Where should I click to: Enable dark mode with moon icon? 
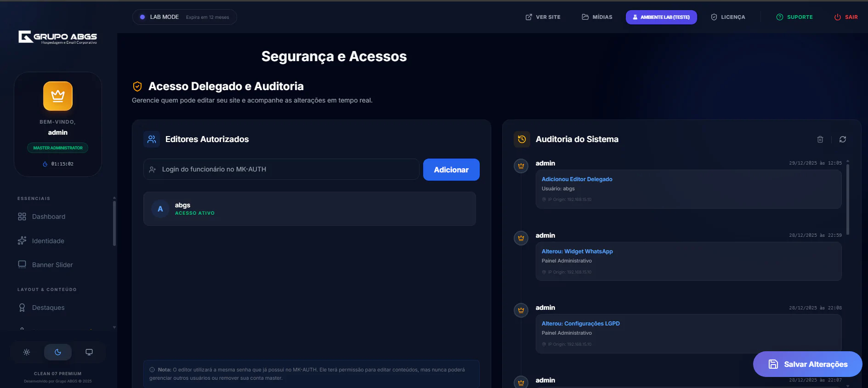[x=58, y=352]
